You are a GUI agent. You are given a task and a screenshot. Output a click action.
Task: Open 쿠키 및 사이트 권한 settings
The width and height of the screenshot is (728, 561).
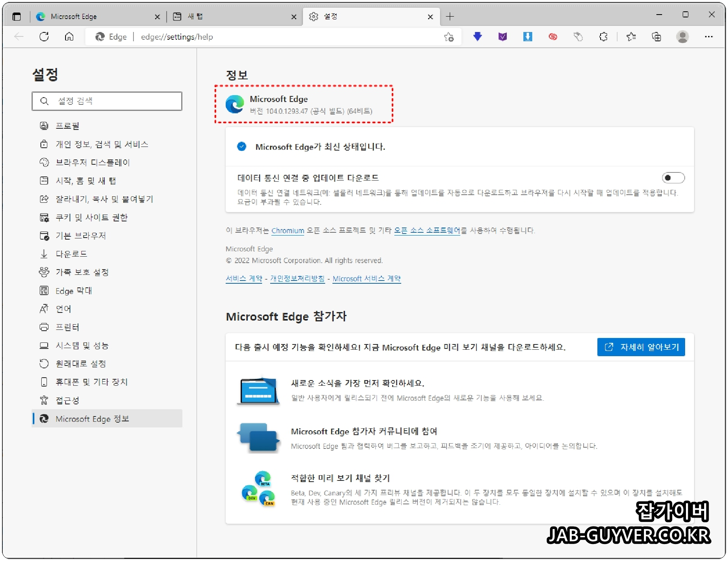point(107,217)
